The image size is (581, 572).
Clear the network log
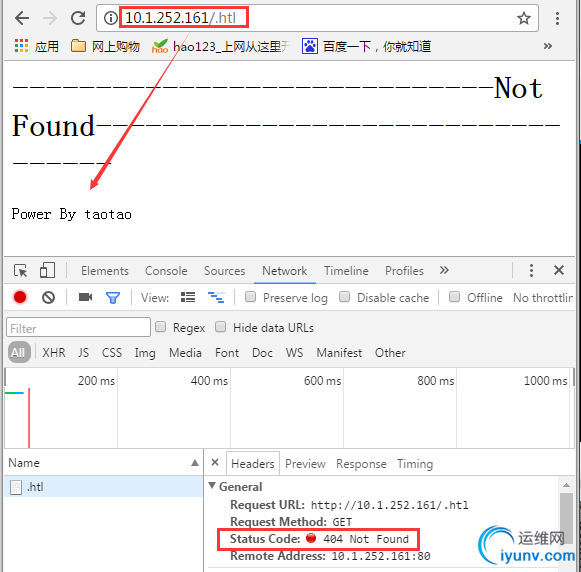[x=48, y=297]
